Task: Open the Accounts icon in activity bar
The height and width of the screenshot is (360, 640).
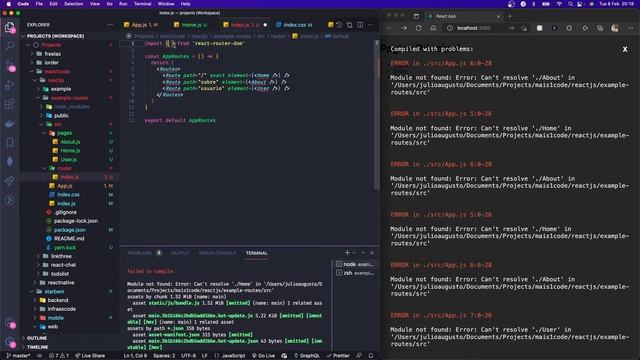Action: click(x=9, y=323)
